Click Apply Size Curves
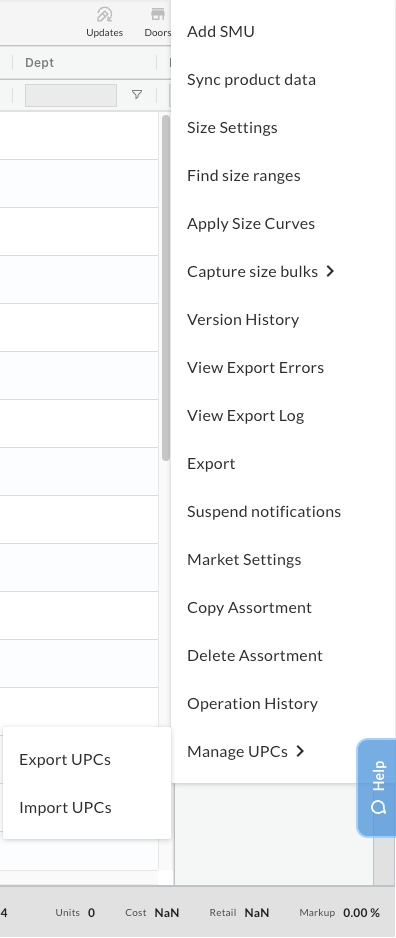 [x=251, y=223]
